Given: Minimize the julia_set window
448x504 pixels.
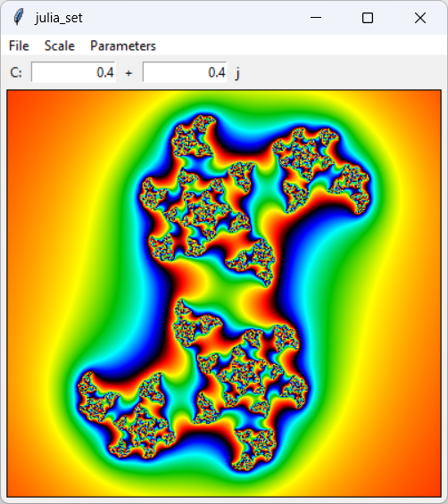Looking at the screenshot, I should click(x=316, y=18).
